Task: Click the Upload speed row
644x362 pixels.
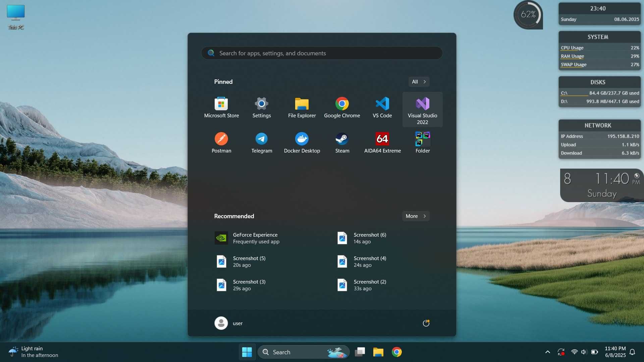Action: point(600,145)
